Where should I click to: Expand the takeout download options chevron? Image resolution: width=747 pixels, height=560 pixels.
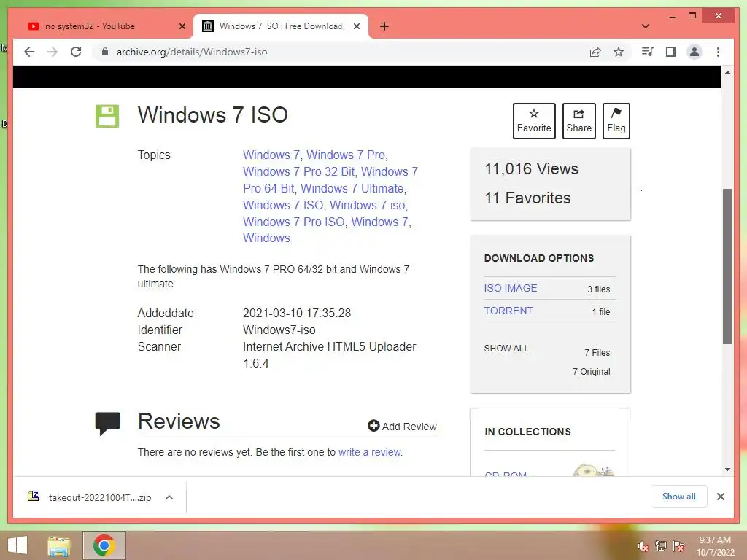coord(169,497)
